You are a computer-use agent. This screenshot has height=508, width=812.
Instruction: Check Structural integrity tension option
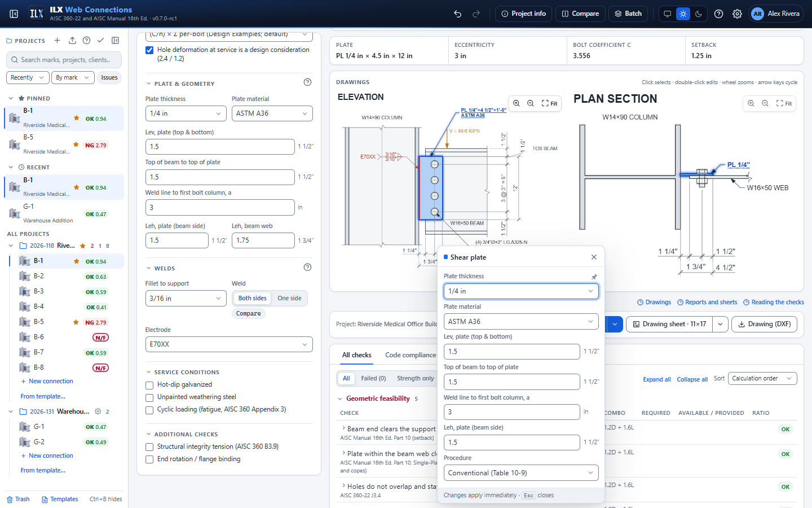[149, 447]
